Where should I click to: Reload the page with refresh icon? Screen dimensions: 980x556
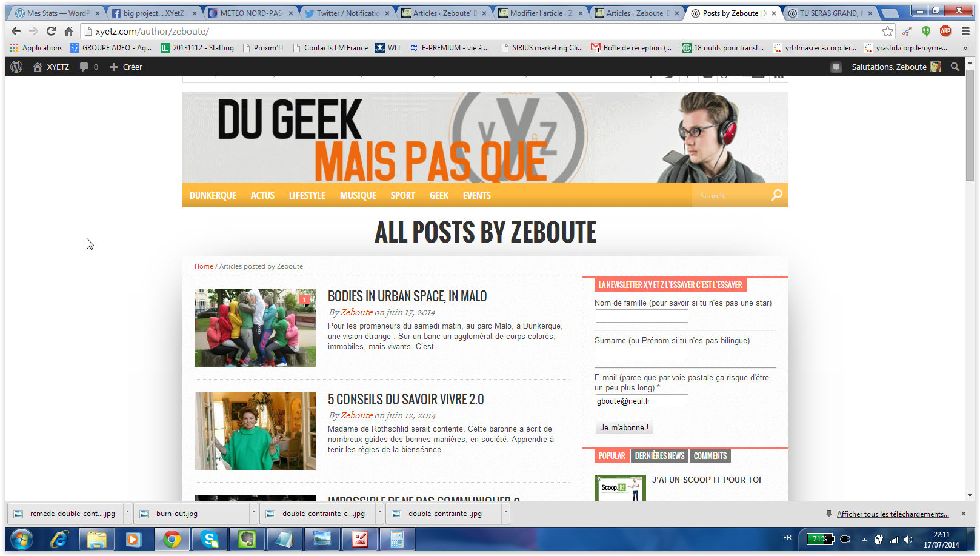tap(51, 31)
